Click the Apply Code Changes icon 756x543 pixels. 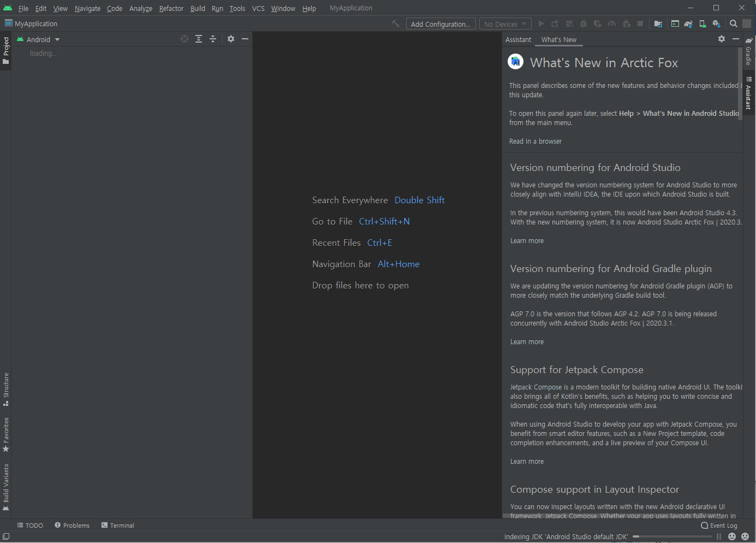point(569,23)
